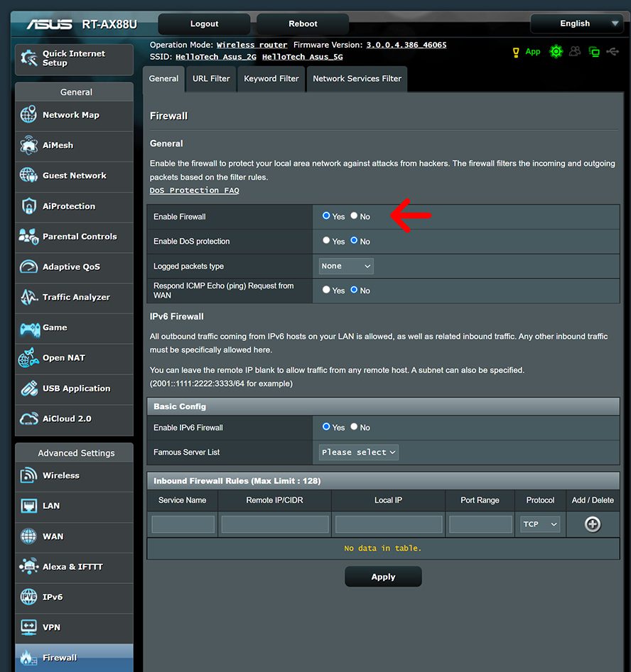Type a name in the Service Name field
631x672 pixels.
point(181,524)
